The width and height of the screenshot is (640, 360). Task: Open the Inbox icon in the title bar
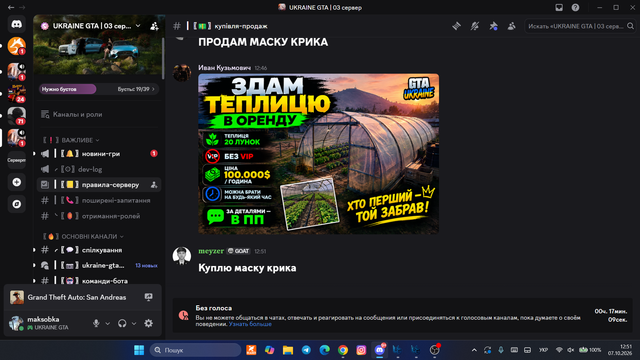[559, 7]
